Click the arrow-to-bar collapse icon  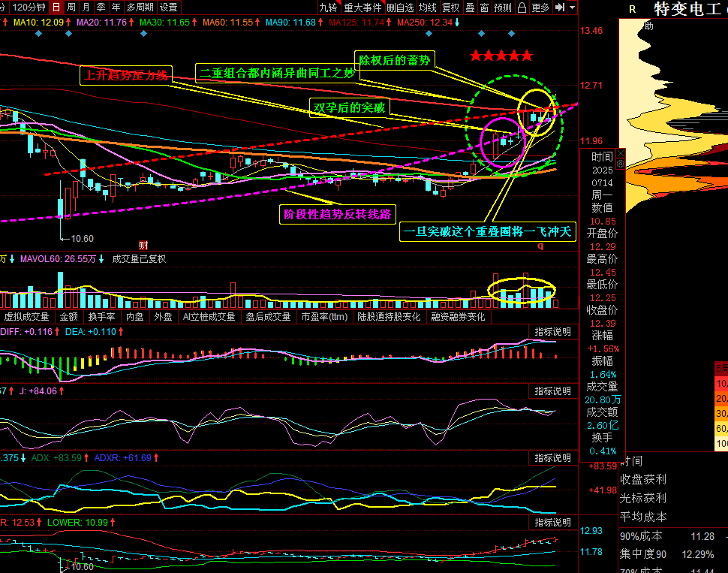point(560,8)
